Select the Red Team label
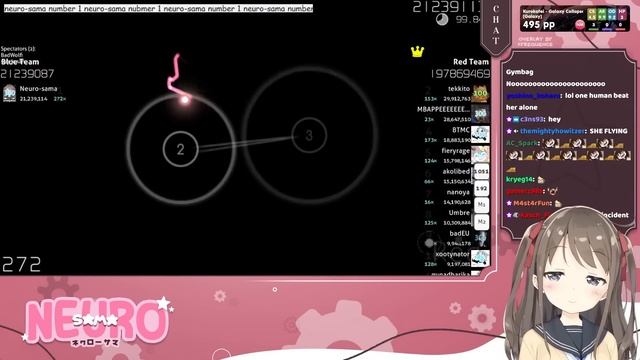Screen dimensions: 640x360 [x=471, y=62]
